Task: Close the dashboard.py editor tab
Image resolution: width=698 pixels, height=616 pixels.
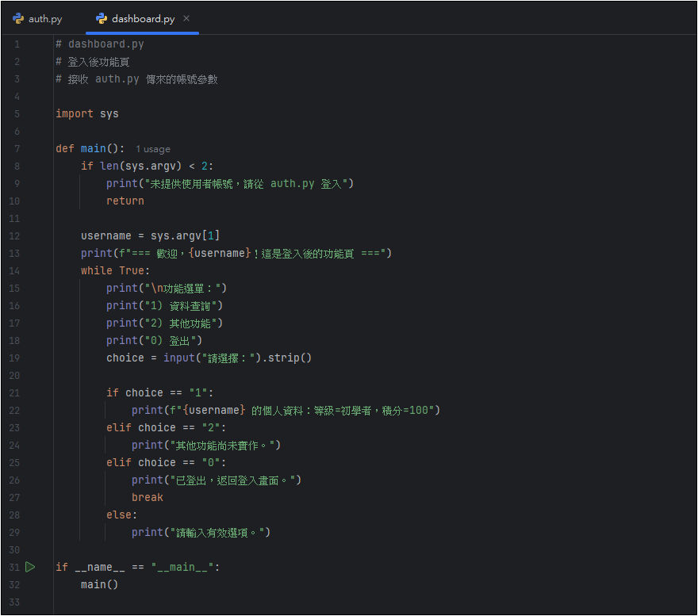Action: click(186, 18)
